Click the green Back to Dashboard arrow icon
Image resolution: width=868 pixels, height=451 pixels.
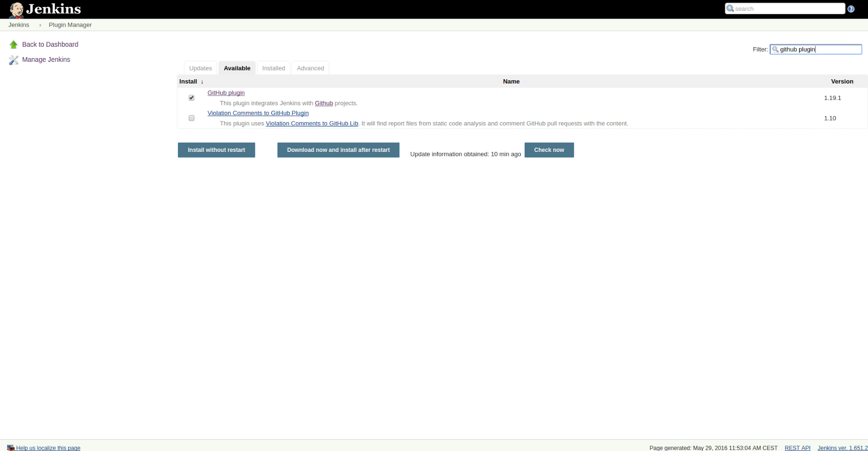(14, 45)
